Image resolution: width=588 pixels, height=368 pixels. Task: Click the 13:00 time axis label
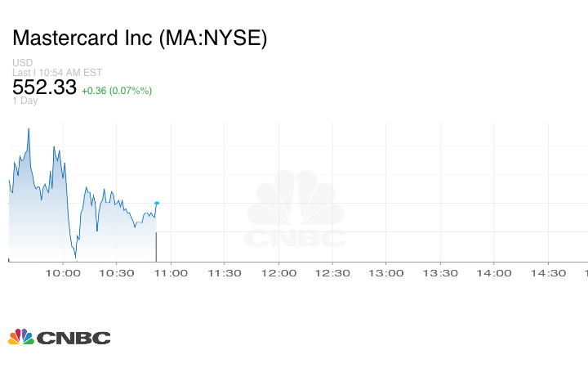click(386, 273)
